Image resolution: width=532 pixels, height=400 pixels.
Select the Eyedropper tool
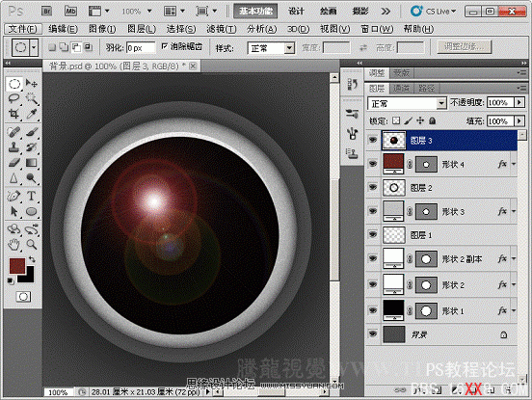(x=32, y=114)
